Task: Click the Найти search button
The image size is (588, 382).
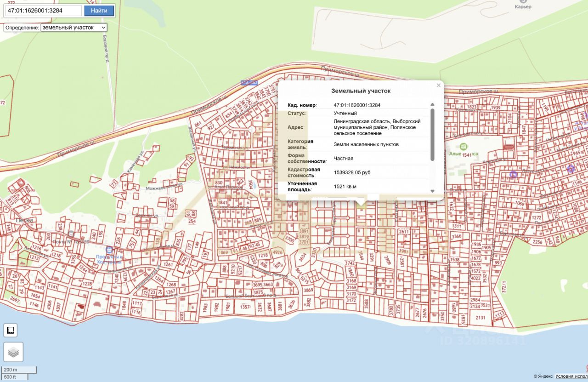Action: pos(99,11)
